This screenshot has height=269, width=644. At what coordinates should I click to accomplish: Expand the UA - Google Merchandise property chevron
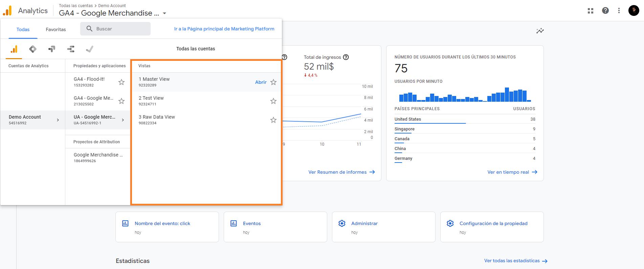tap(123, 120)
